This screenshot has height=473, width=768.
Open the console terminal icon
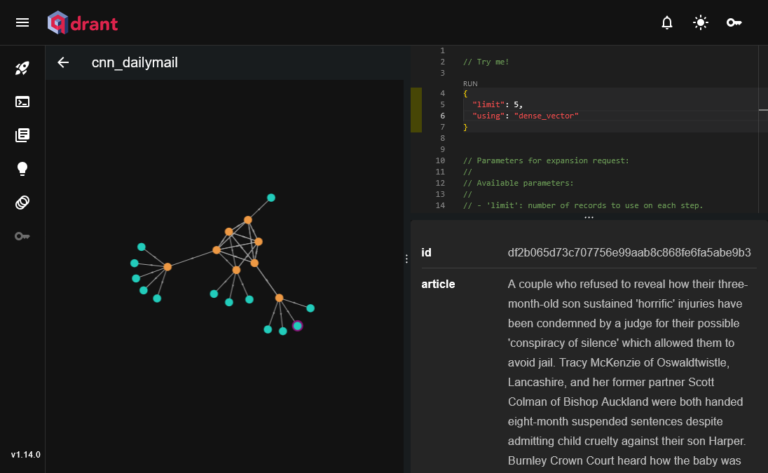(x=22, y=102)
